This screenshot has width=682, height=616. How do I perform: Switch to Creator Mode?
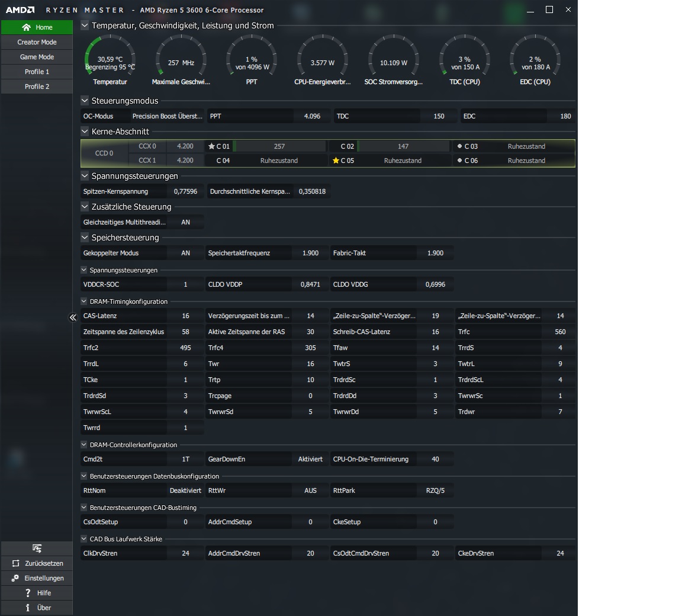pyautogui.click(x=37, y=42)
